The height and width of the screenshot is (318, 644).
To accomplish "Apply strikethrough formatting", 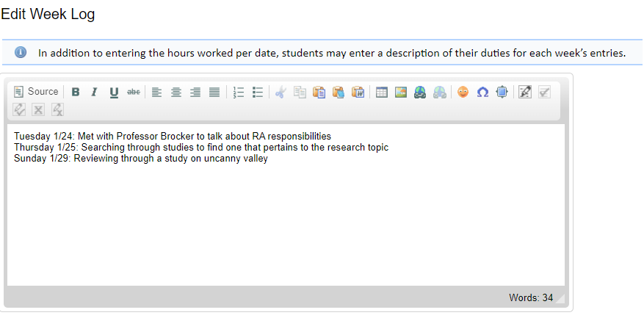I will (134, 92).
